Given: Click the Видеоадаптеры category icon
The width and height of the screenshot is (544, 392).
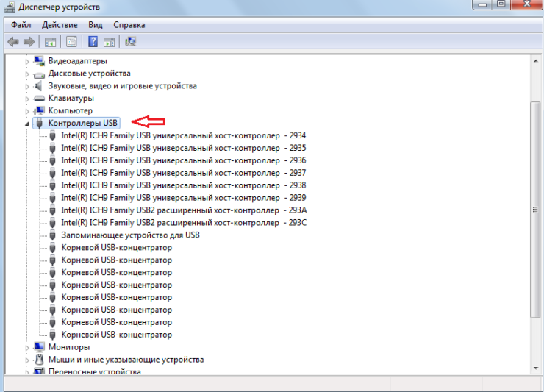Looking at the screenshot, I should (x=39, y=61).
